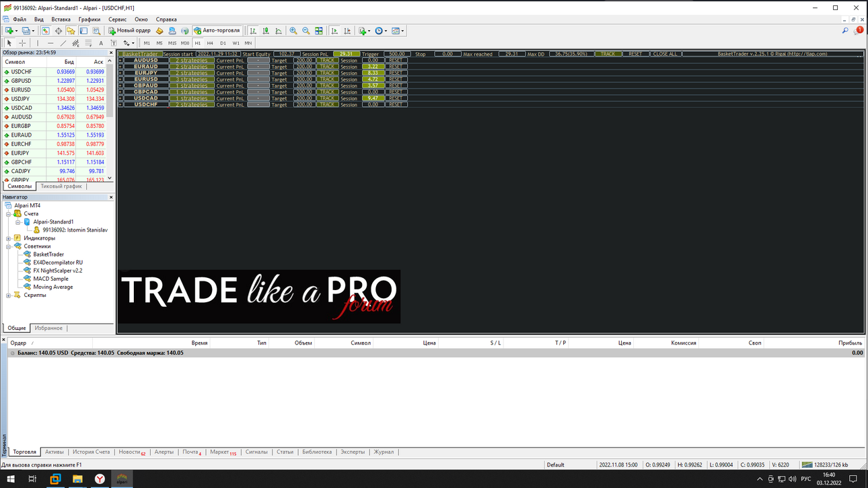The image size is (868, 488).
Task: Toggle TRACK for the AUDUSD row
Action: click(x=327, y=61)
